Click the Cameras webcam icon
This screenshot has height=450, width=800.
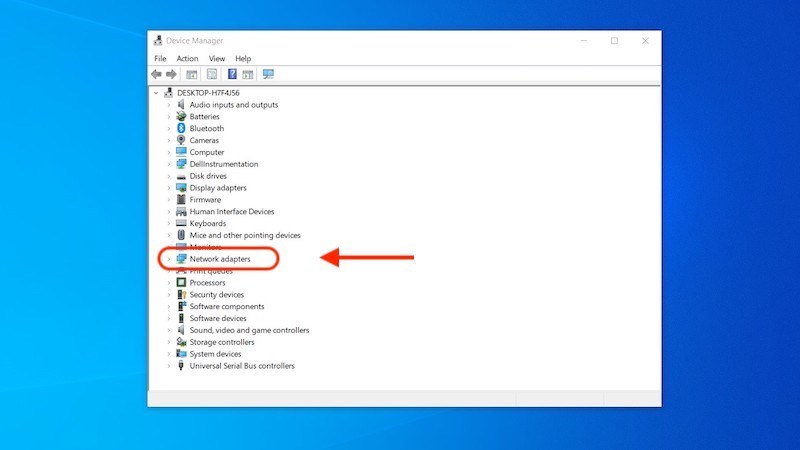pyautogui.click(x=181, y=141)
